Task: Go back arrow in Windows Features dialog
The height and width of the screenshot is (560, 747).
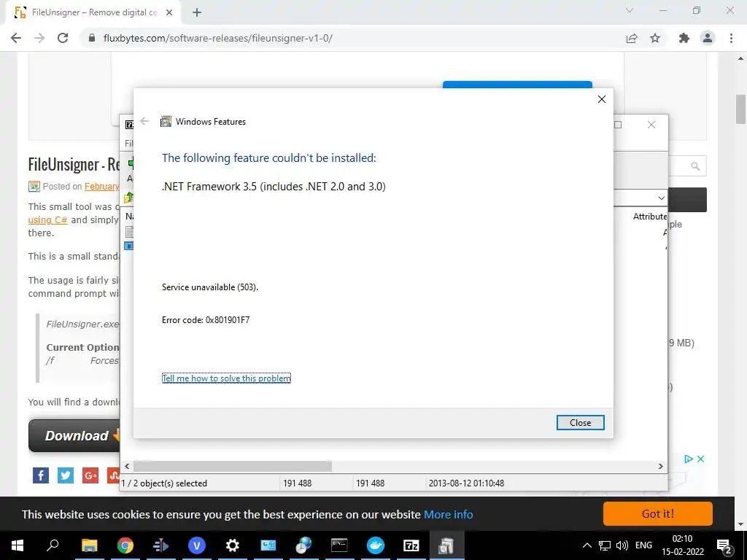Action: pyautogui.click(x=145, y=122)
